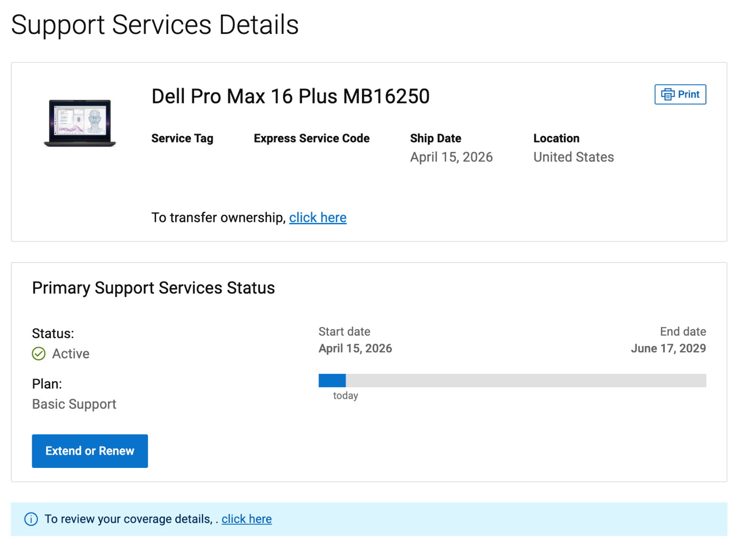Screen dimensions: 756x551
Task: Click the Primary Support Services Status heading
Action: tap(154, 288)
